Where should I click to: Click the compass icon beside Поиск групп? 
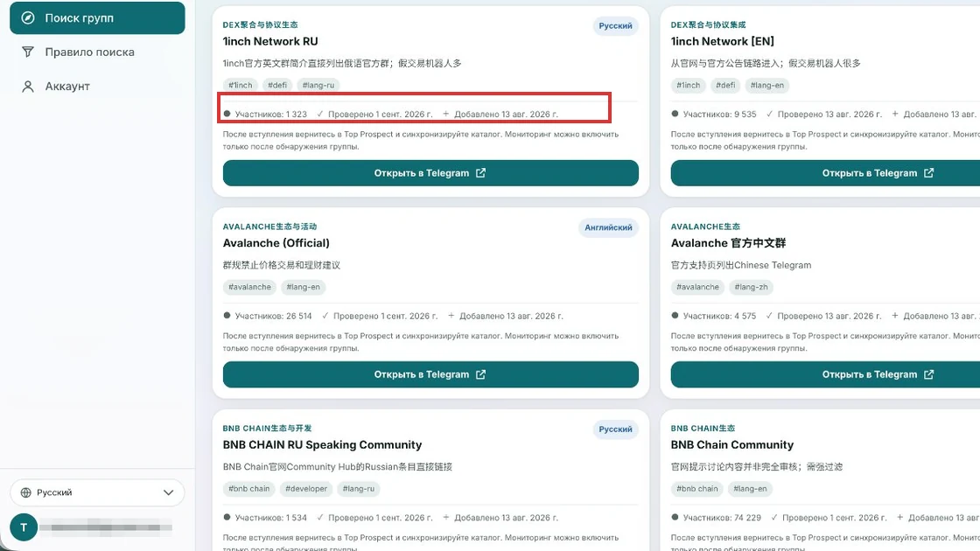27,18
